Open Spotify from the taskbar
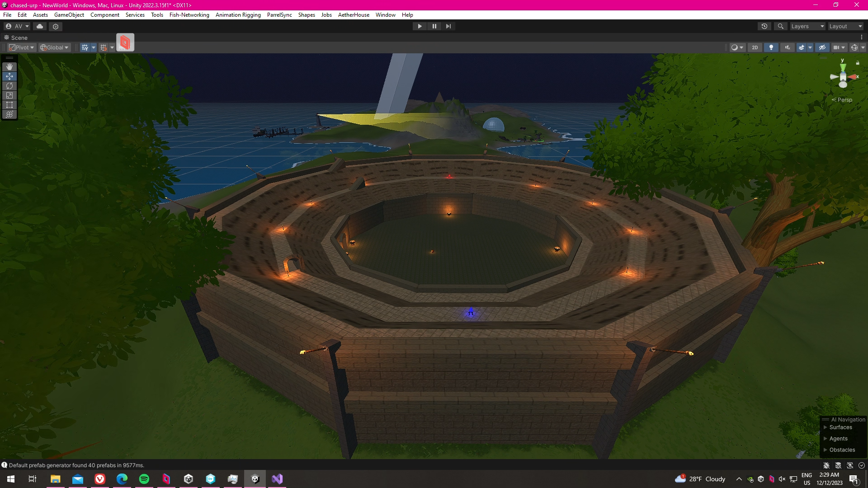The height and width of the screenshot is (488, 868). [144, 479]
